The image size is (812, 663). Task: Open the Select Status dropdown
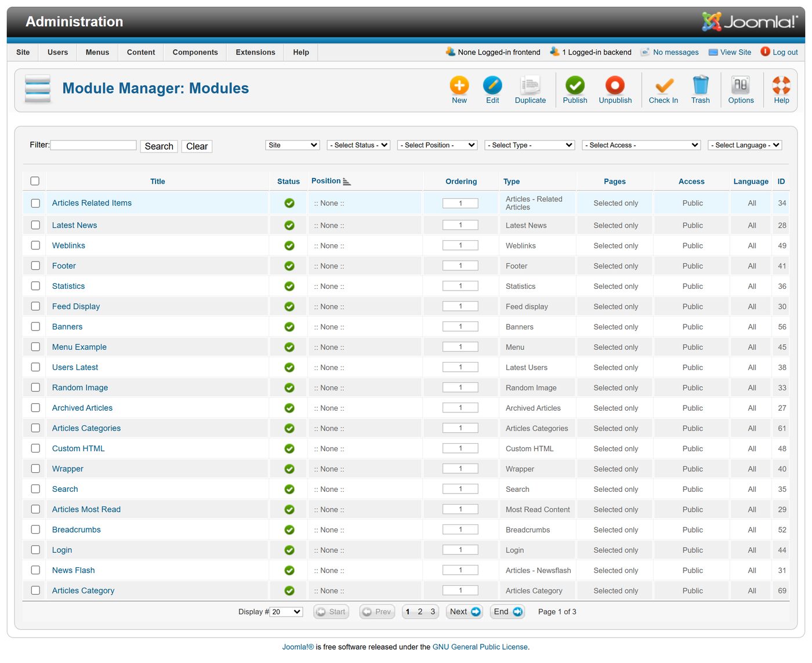[358, 145]
